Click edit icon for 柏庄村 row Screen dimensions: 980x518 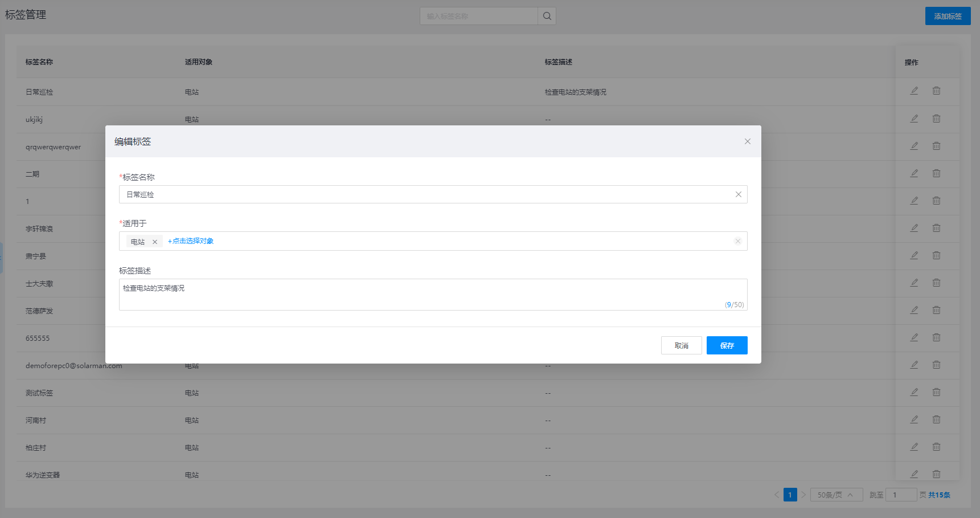[914, 447]
